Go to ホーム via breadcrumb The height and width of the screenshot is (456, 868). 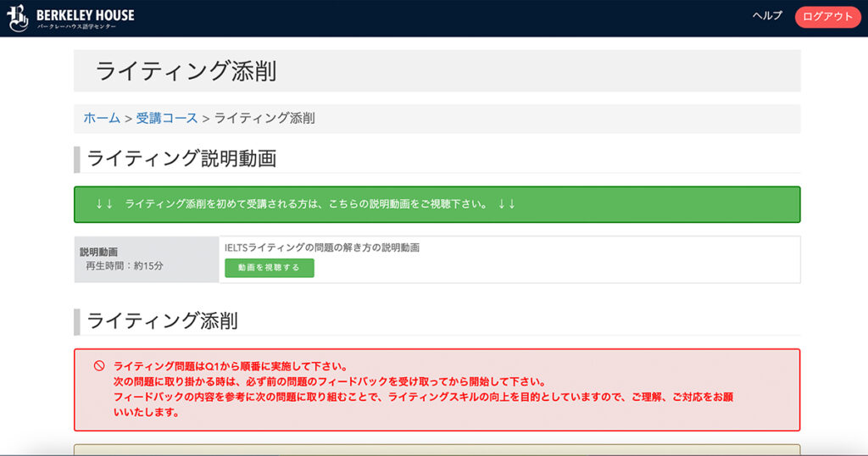(102, 119)
